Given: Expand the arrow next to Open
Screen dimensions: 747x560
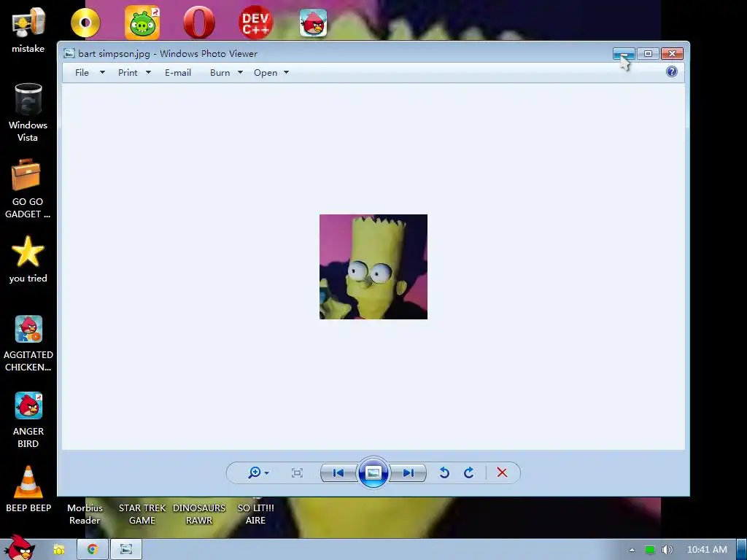Looking at the screenshot, I should point(286,72).
